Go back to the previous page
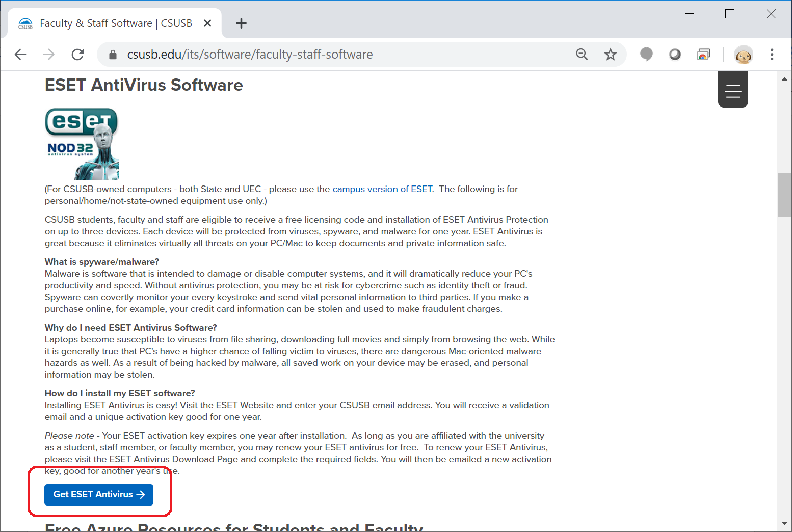This screenshot has height=532, width=792. point(20,55)
